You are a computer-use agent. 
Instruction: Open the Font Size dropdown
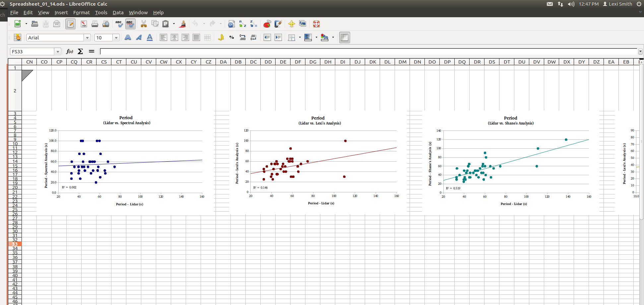116,38
